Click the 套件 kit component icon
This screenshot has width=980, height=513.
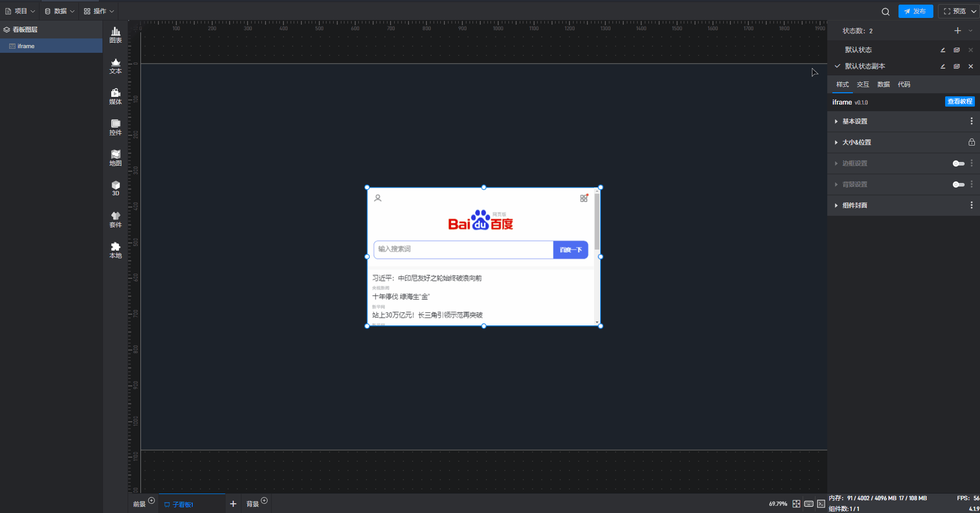115,219
